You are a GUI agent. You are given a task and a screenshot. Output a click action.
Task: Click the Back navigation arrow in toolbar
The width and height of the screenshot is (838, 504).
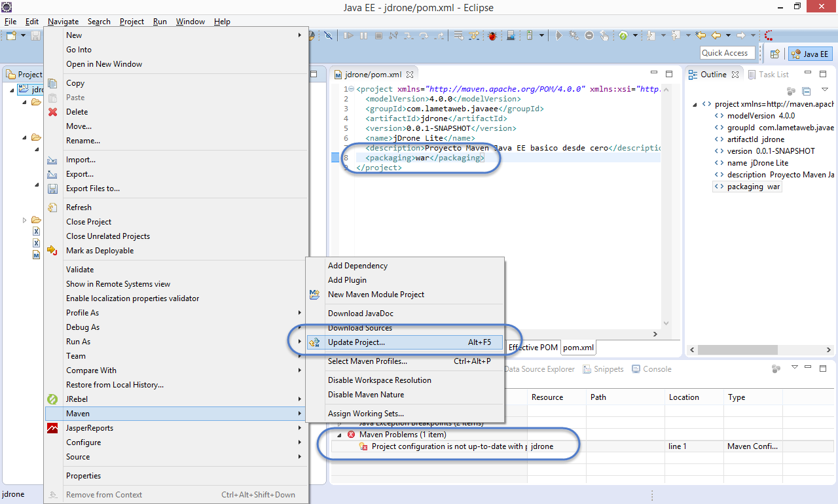[716, 35]
